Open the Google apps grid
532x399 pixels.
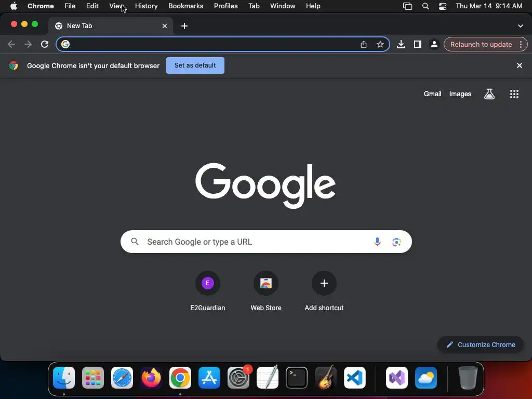(x=514, y=94)
